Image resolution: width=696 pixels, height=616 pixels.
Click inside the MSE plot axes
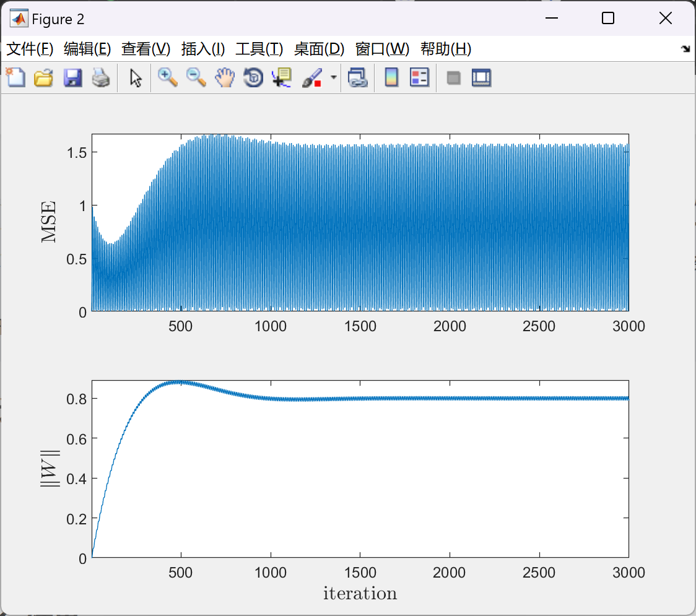coord(360,222)
